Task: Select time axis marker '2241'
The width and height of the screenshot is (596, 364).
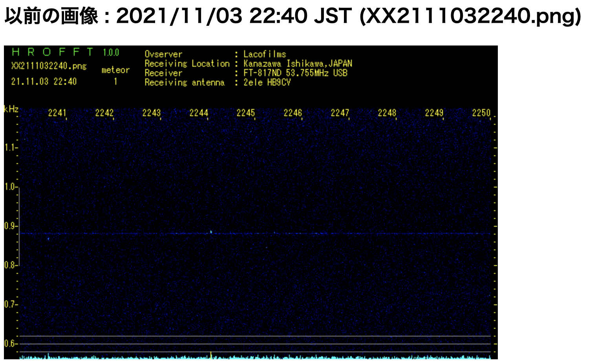Action: tap(57, 113)
